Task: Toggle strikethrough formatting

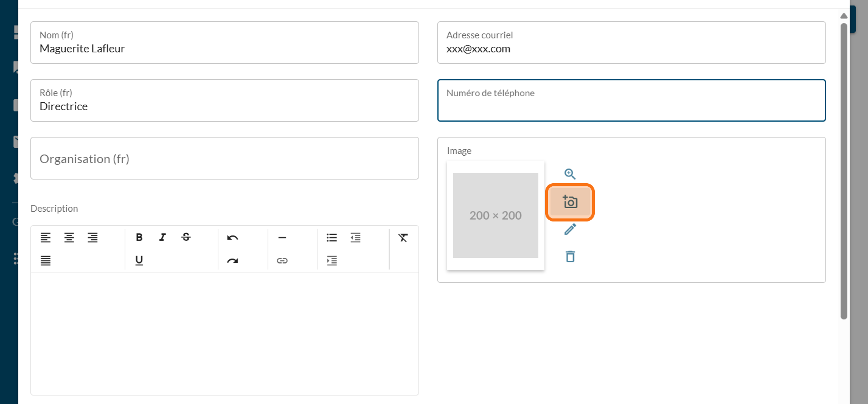Action: (x=186, y=237)
